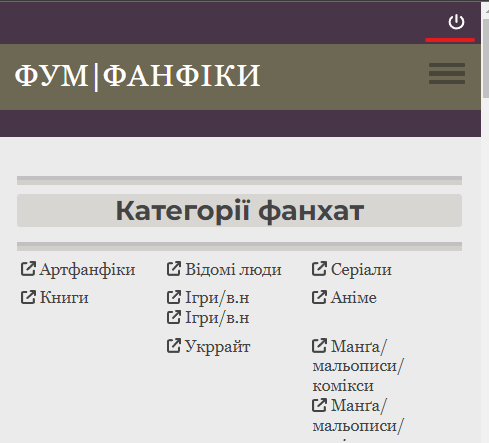Open the Відомі люди category
The width and height of the screenshot is (489, 443).
[233, 269]
